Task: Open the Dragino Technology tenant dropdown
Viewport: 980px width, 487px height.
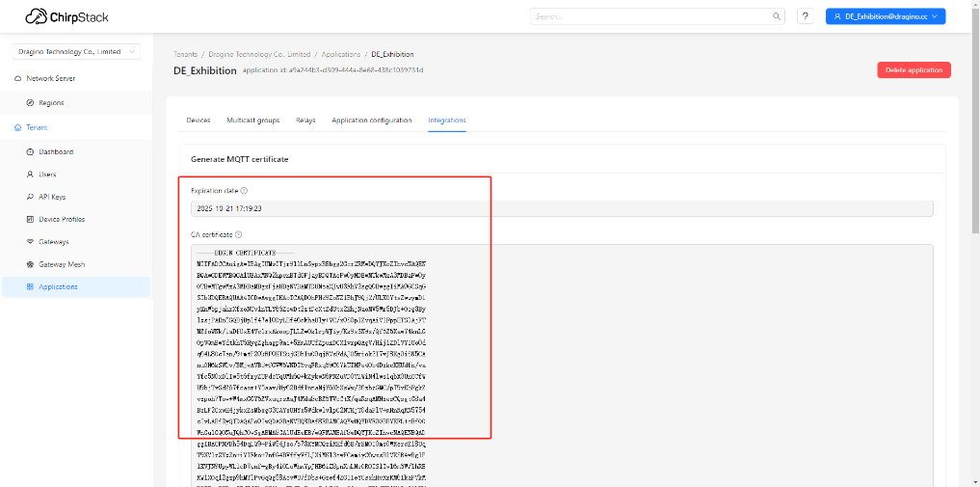Action: click(76, 52)
